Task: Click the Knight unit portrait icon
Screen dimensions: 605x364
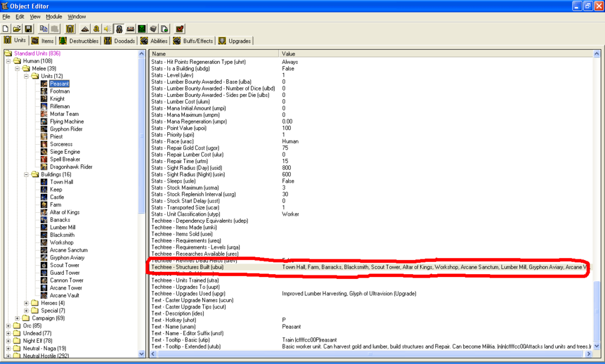Action: (x=44, y=99)
